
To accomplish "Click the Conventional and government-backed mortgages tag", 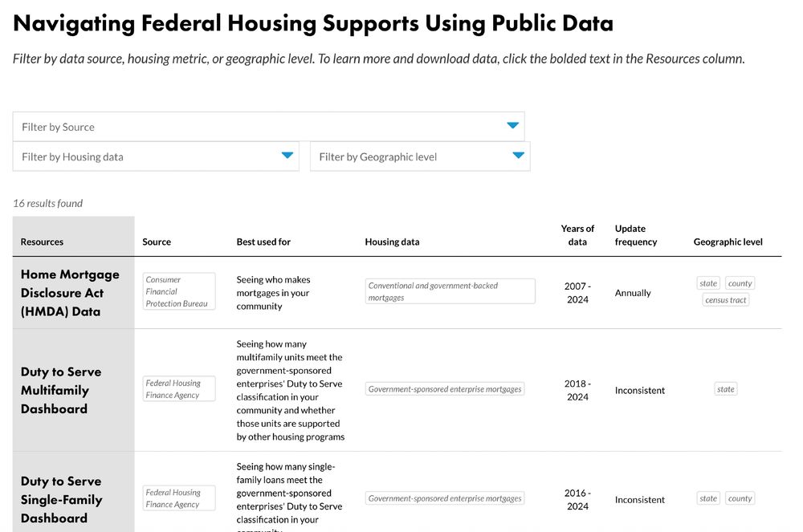I will click(x=450, y=290).
